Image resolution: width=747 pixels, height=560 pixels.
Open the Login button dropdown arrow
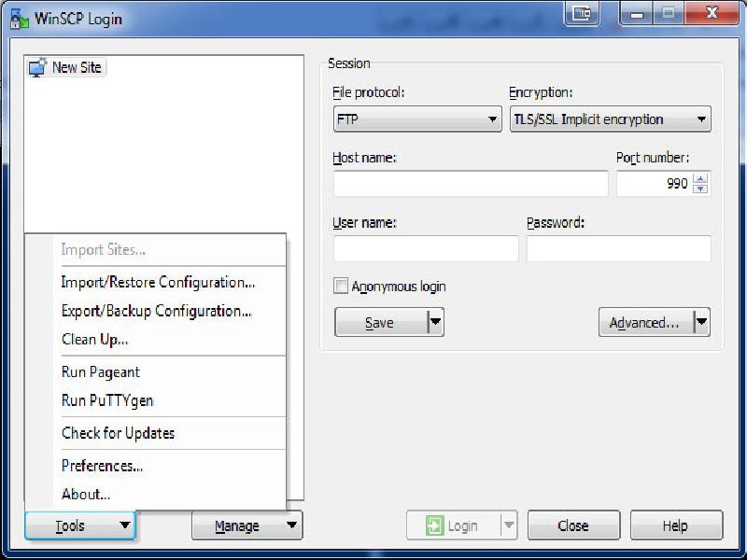tap(509, 525)
